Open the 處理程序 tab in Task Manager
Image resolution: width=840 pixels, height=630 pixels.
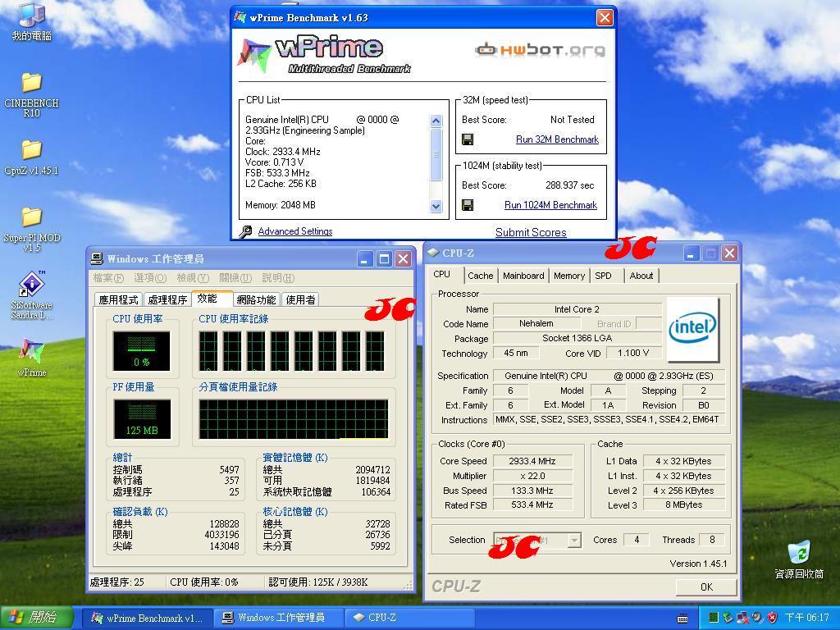pos(167,299)
